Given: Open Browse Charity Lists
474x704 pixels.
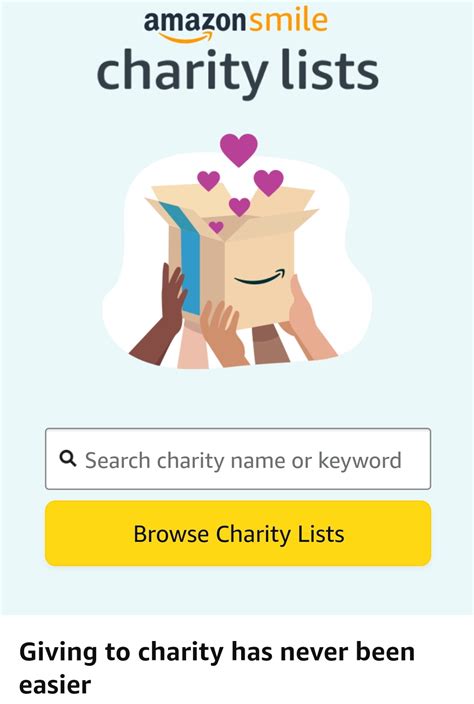Looking at the screenshot, I should [238, 533].
